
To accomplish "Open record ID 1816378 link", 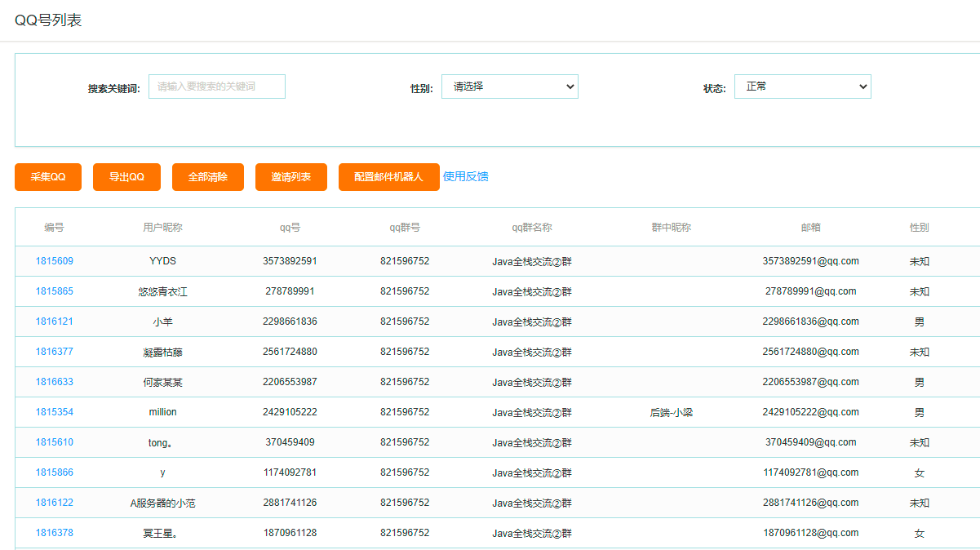I will [x=54, y=533].
